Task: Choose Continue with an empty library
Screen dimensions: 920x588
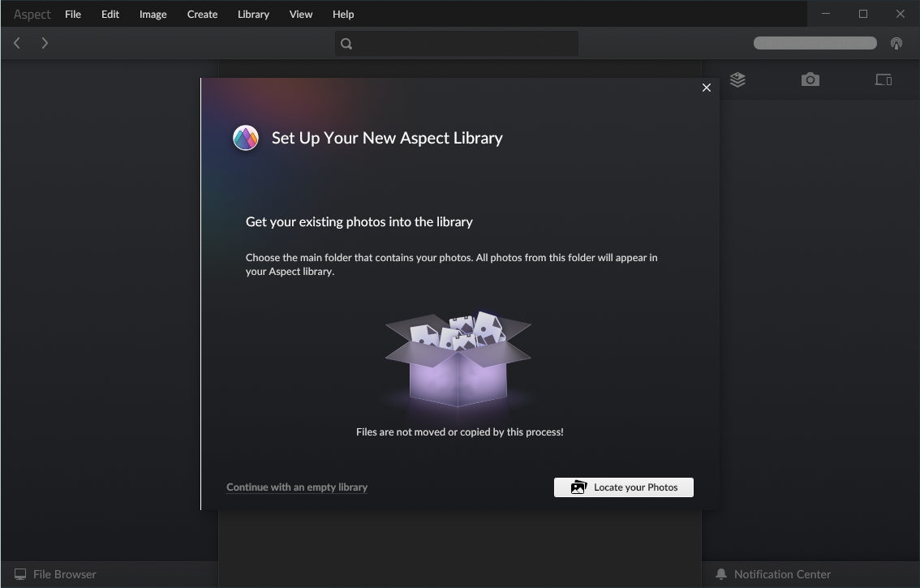Action: 297,487
